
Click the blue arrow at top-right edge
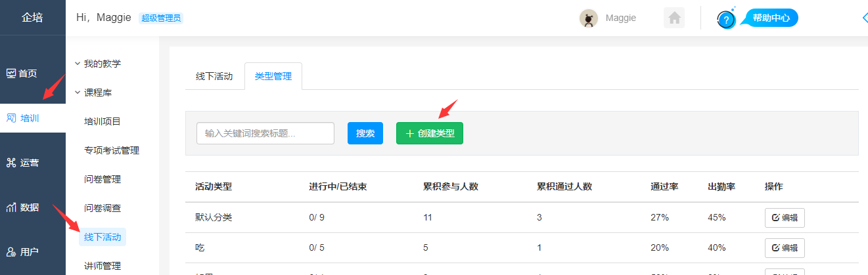tap(864, 18)
